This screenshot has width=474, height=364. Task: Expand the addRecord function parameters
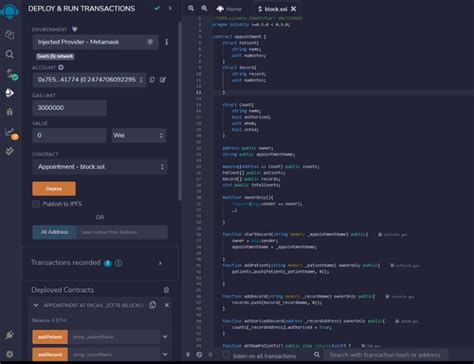[x=165, y=354]
